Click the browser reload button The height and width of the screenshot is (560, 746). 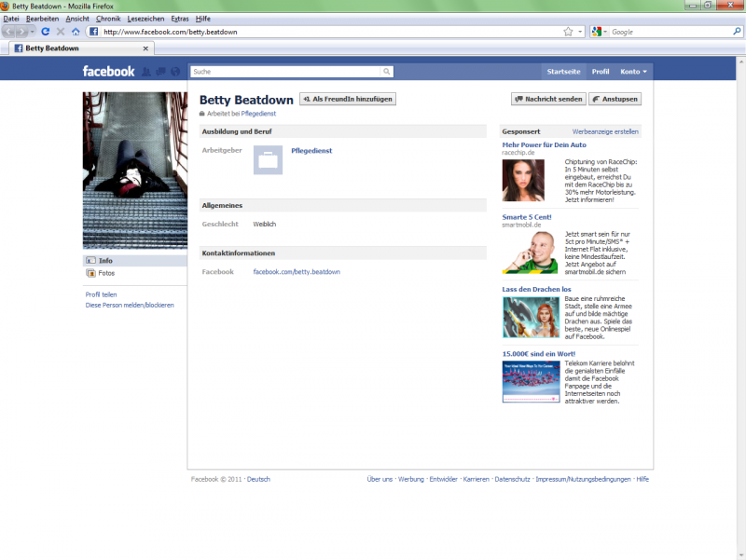point(45,32)
